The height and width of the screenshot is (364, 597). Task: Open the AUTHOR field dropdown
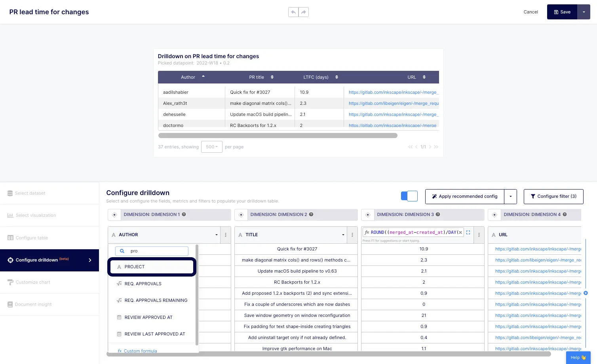(216, 235)
